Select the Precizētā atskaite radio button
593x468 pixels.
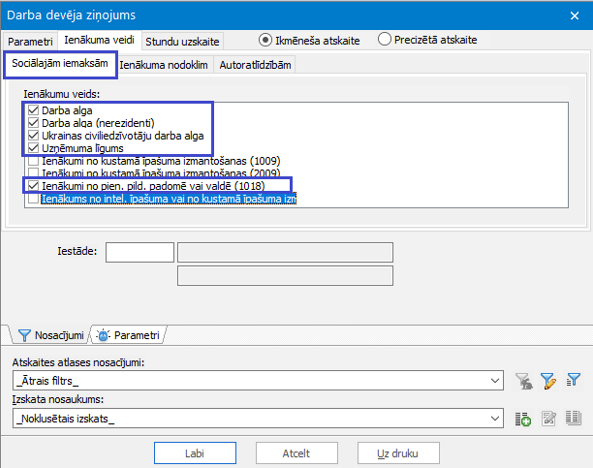pyautogui.click(x=384, y=39)
